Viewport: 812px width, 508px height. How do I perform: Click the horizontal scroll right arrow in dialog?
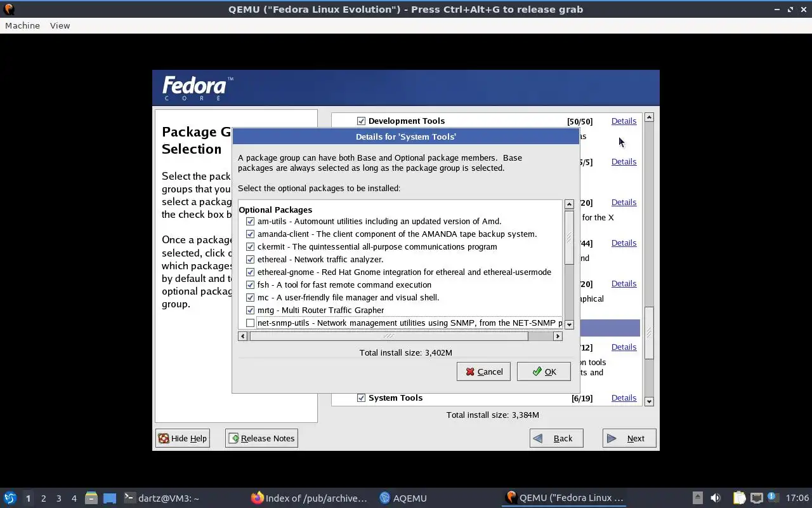click(558, 336)
